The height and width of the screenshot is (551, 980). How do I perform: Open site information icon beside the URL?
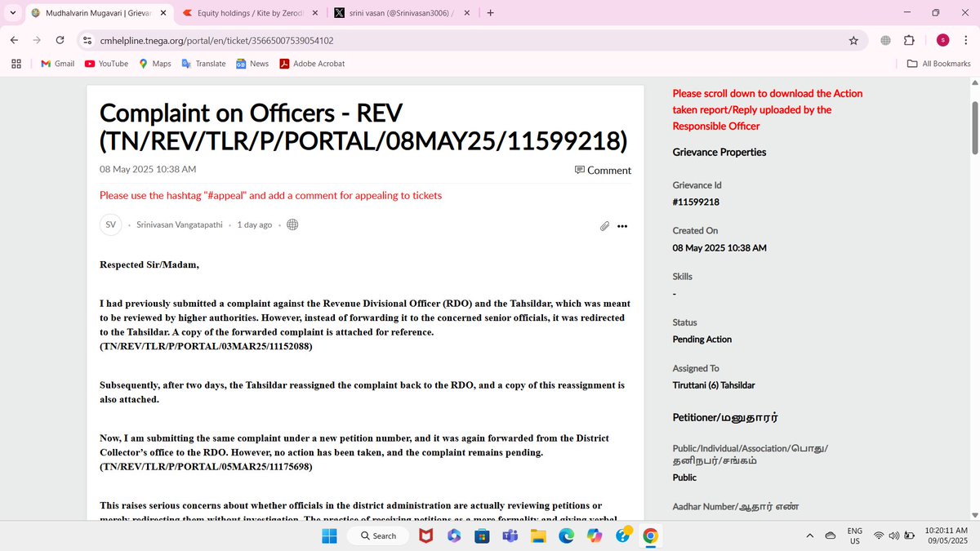[x=87, y=40]
